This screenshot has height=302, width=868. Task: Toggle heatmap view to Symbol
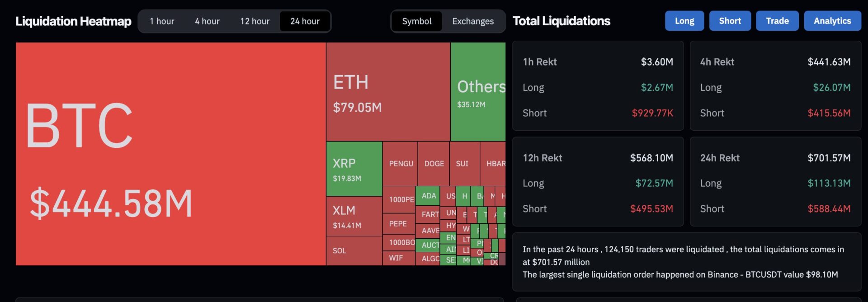point(417,21)
